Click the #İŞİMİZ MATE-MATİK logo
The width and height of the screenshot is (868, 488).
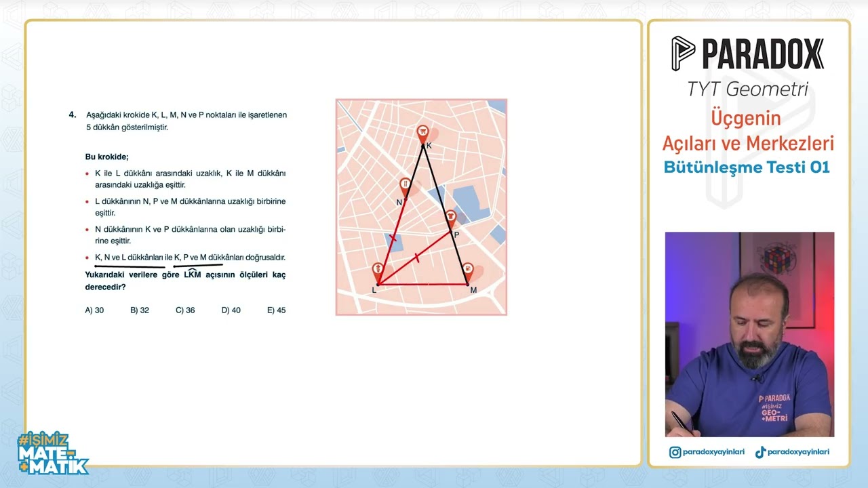point(53,454)
